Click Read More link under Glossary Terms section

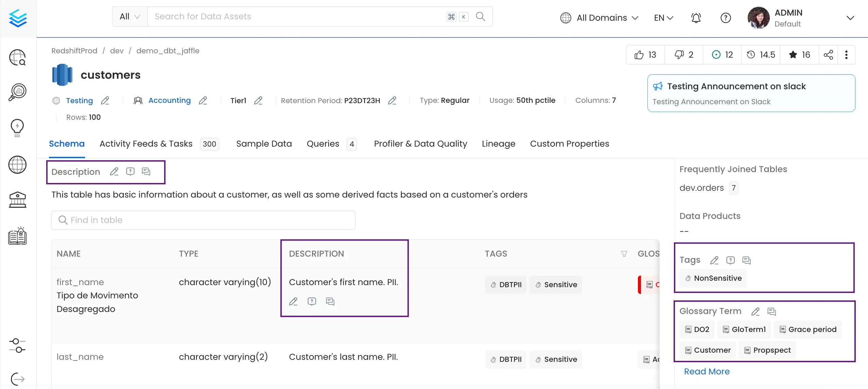coord(708,371)
